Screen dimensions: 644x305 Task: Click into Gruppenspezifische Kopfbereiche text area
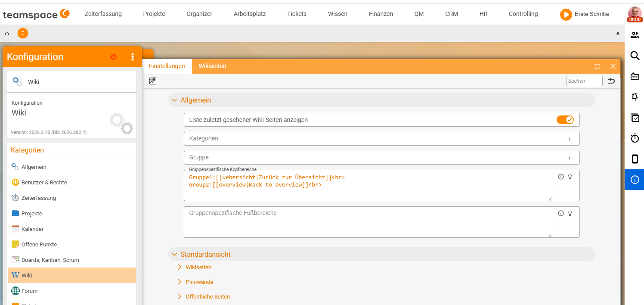(x=368, y=185)
